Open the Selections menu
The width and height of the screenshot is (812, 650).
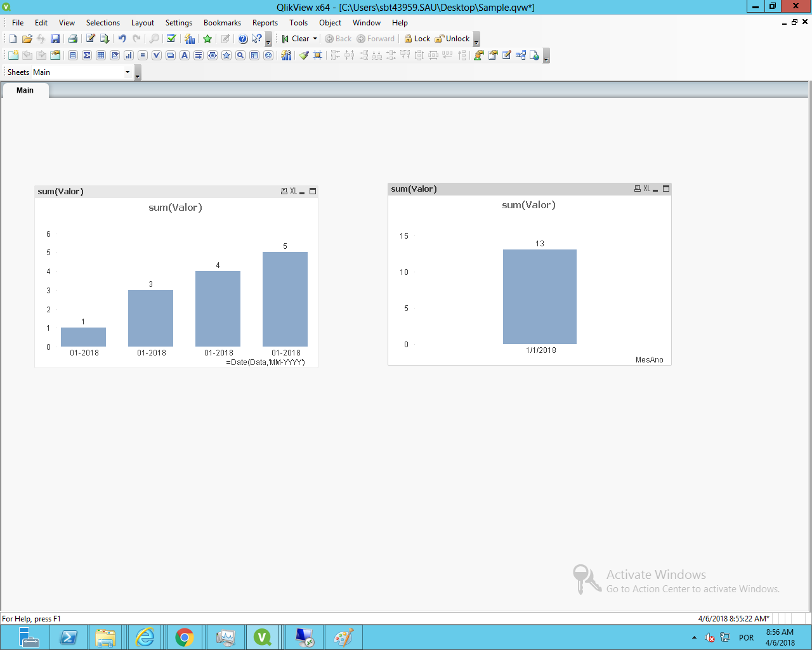click(x=103, y=23)
